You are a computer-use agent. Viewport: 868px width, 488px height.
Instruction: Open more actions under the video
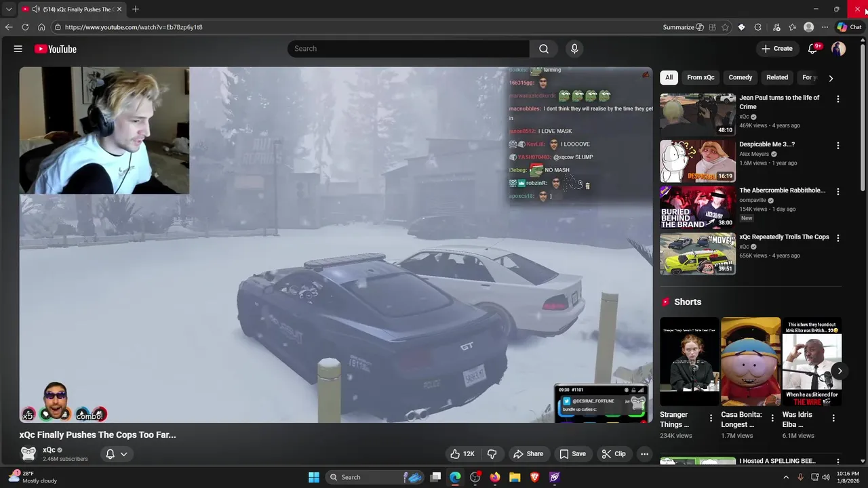coord(645,454)
